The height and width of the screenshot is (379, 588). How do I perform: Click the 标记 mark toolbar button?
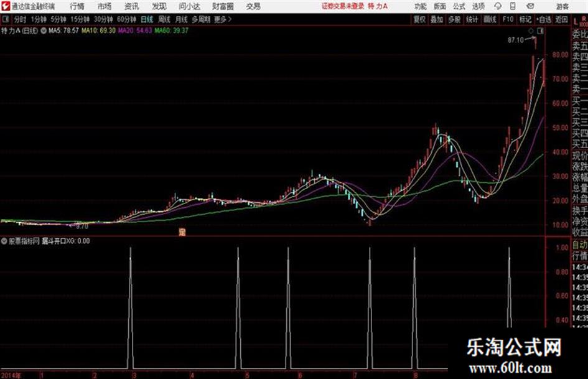[x=525, y=19]
